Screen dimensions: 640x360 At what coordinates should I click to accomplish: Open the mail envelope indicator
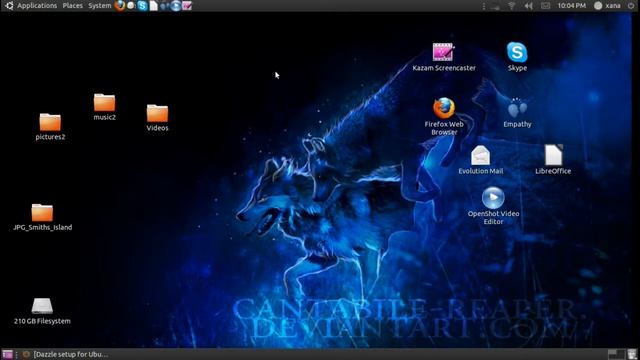pos(545,6)
